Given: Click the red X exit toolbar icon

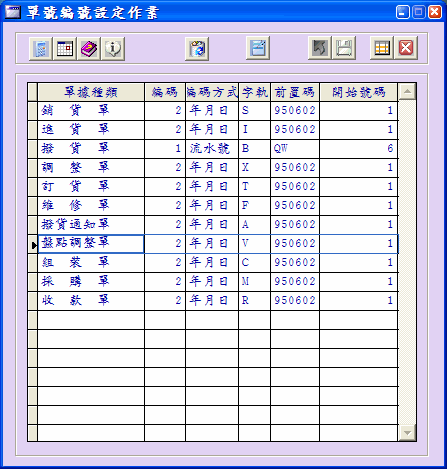Looking at the screenshot, I should coord(406,48).
